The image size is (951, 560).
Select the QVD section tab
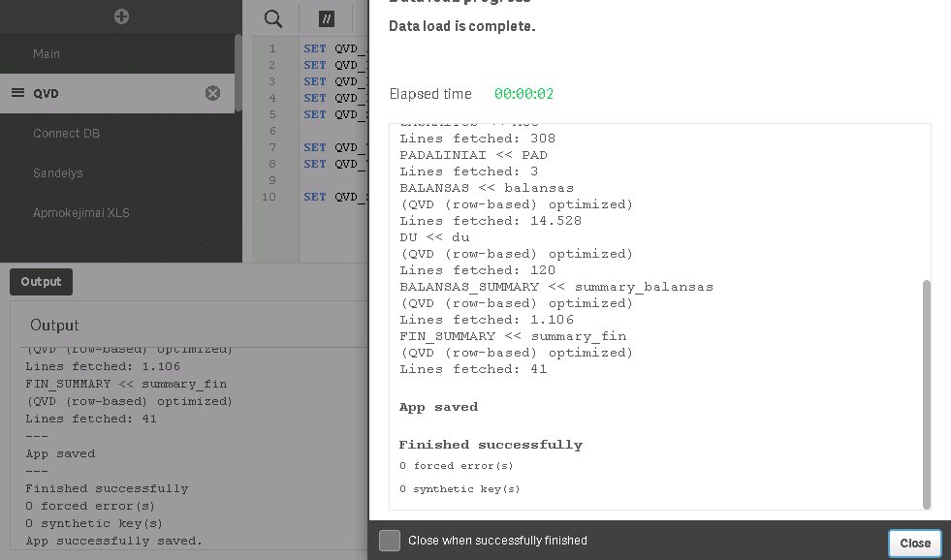pyautogui.click(x=117, y=93)
